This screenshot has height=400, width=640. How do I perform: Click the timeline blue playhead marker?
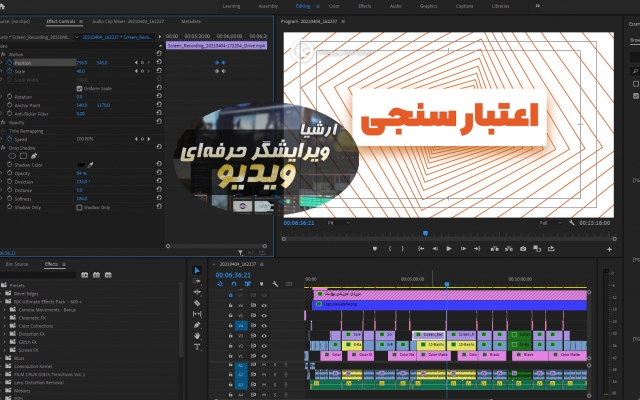(x=447, y=284)
